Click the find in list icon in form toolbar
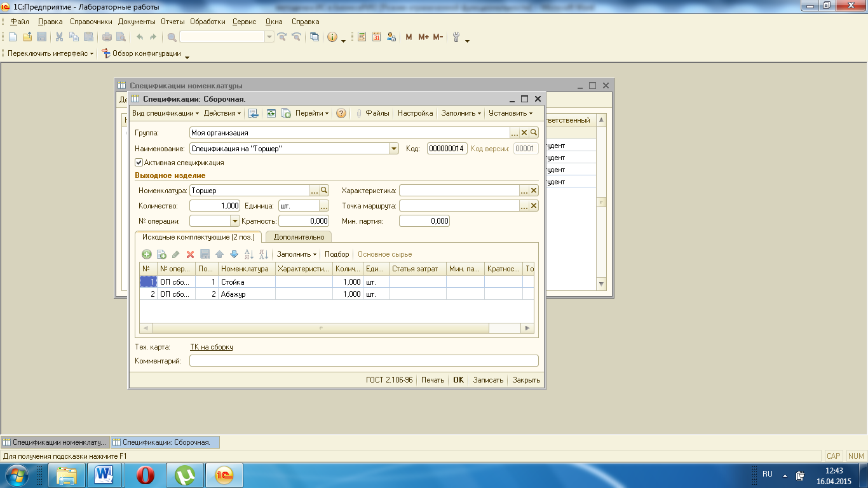 [253, 113]
